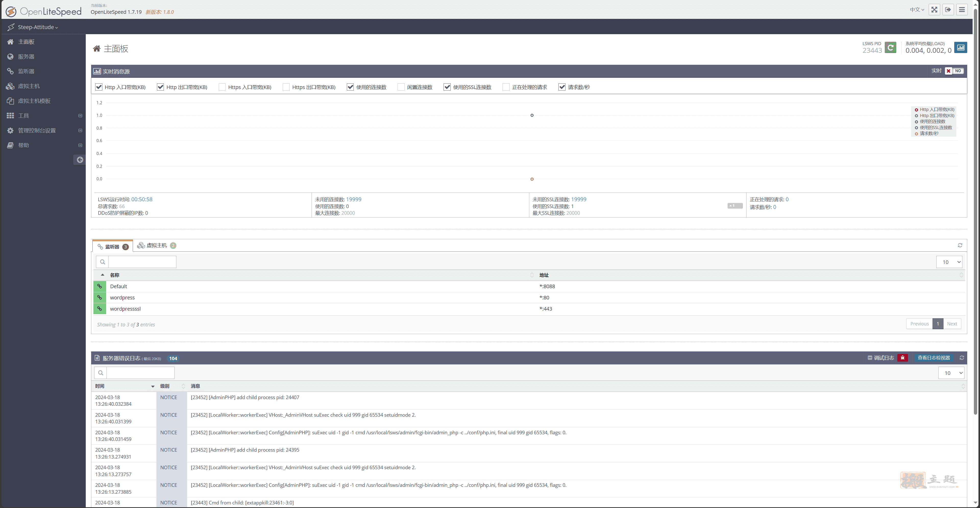Screen dimensions: 980x508
Task: Uncheck Http 出口带宽(KB) checkbox
Action: pyautogui.click(x=161, y=87)
